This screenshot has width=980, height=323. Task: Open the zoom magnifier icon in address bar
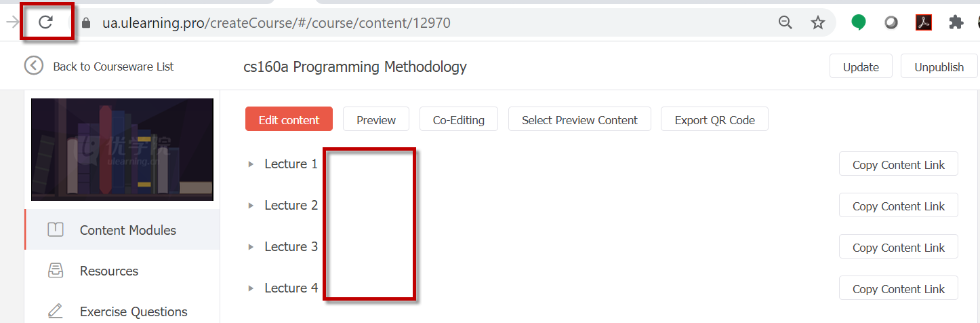(x=785, y=23)
